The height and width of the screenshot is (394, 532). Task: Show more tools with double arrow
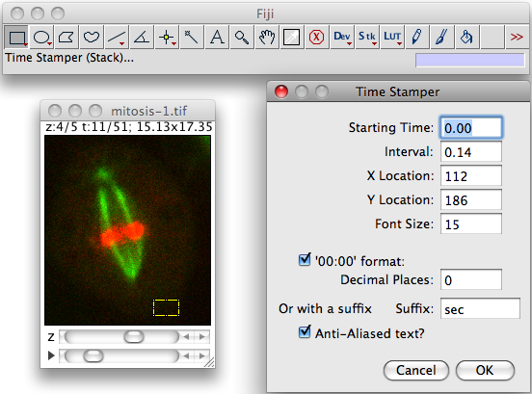[x=517, y=37]
